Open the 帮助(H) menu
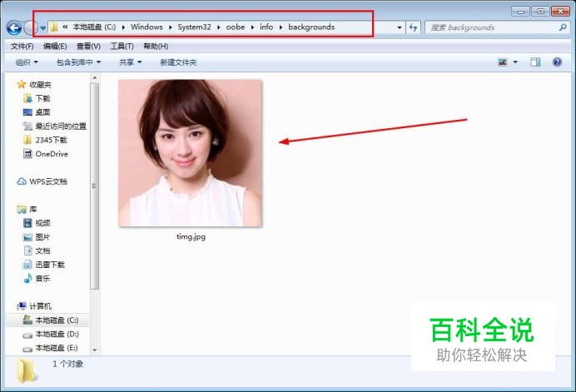The height and width of the screenshot is (392, 576). coord(156,47)
